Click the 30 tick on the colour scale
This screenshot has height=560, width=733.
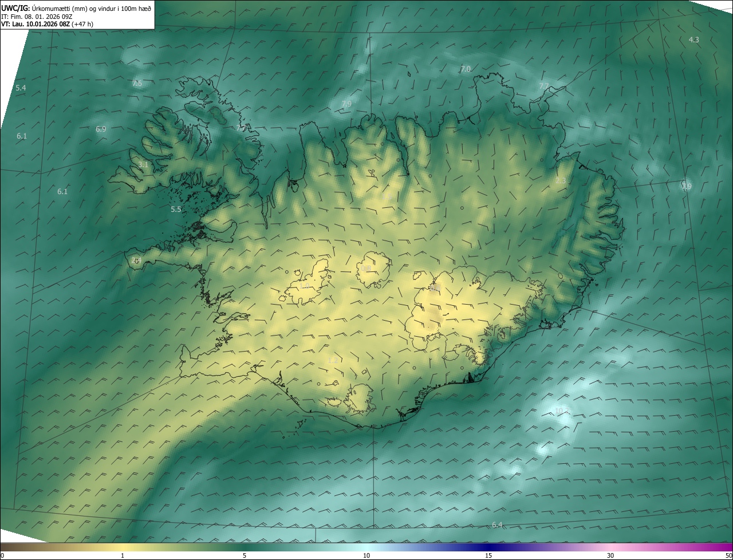tap(610, 555)
